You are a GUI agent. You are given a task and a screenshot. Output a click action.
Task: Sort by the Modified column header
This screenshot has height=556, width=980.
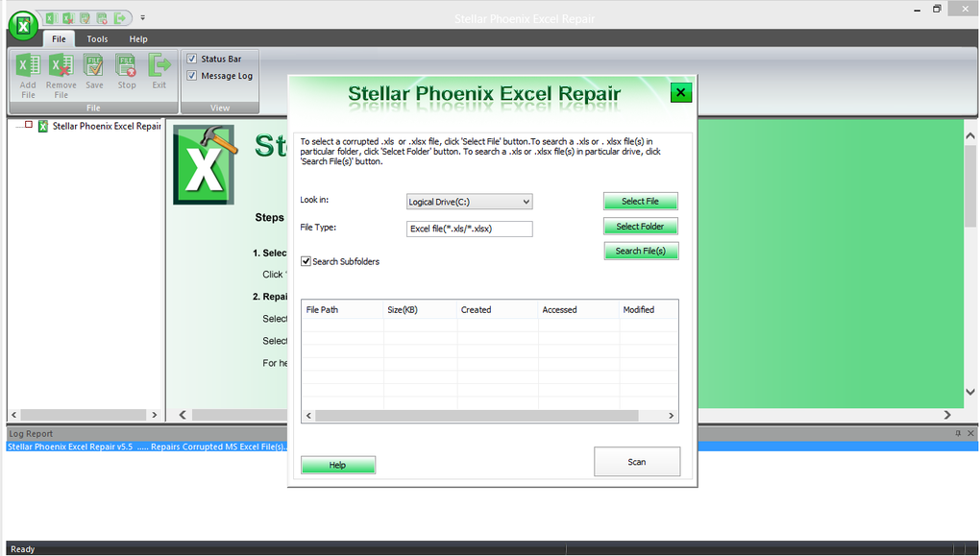[649, 310]
